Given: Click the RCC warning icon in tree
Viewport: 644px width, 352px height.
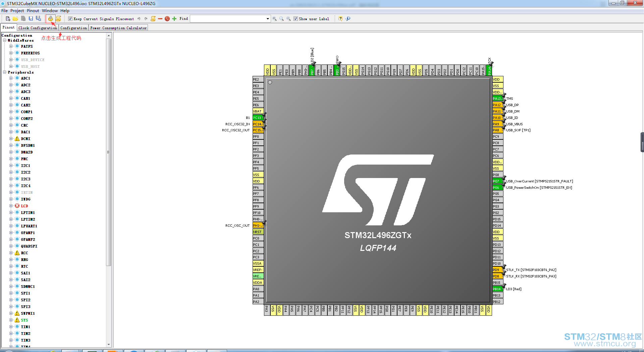Looking at the screenshot, I should click(x=17, y=253).
